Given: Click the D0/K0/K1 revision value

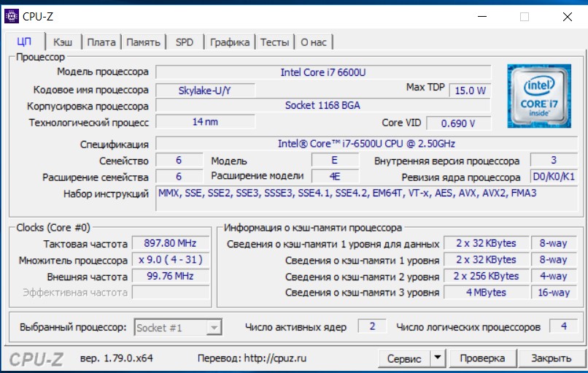Looking at the screenshot, I should point(554,177).
